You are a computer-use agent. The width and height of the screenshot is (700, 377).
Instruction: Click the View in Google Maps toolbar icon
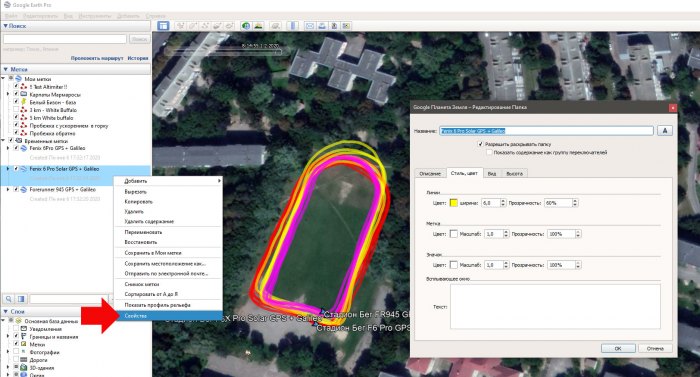346,26
